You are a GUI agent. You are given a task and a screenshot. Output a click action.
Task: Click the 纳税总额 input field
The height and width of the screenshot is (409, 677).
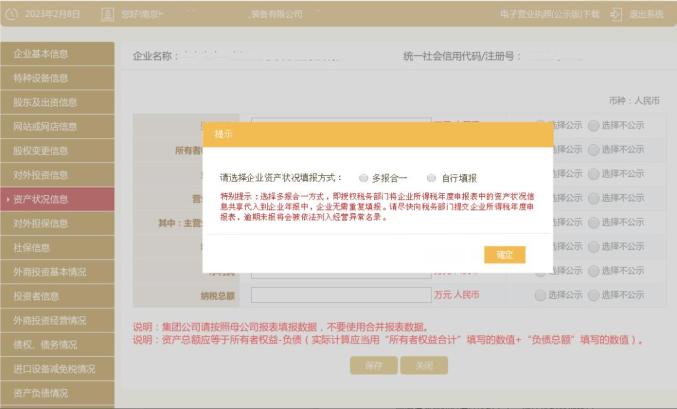coord(340,295)
